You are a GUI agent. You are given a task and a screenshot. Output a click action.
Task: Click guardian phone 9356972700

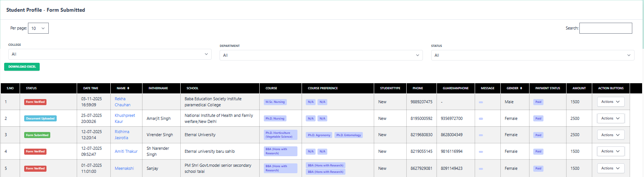pyautogui.click(x=452, y=118)
